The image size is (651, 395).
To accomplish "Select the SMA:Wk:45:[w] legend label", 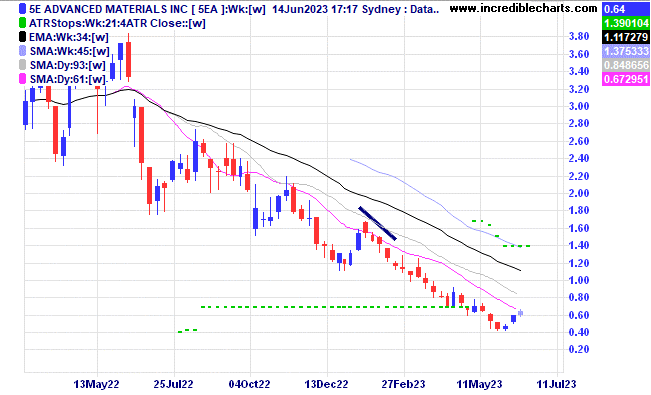I will tap(69, 52).
